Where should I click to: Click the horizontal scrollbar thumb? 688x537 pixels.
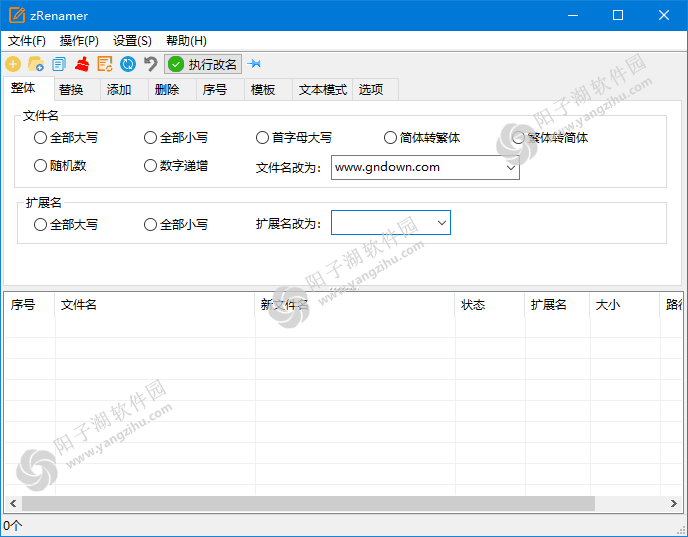click(308, 504)
